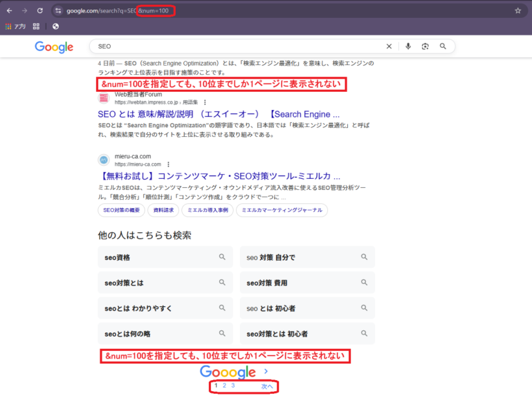
Task: Click the grid icon in bookmarks bar
Action: click(36, 26)
